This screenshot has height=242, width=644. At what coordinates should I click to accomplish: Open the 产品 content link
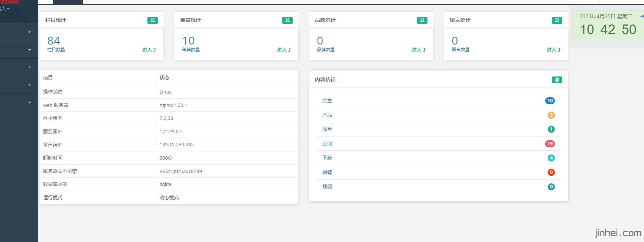pyautogui.click(x=327, y=115)
